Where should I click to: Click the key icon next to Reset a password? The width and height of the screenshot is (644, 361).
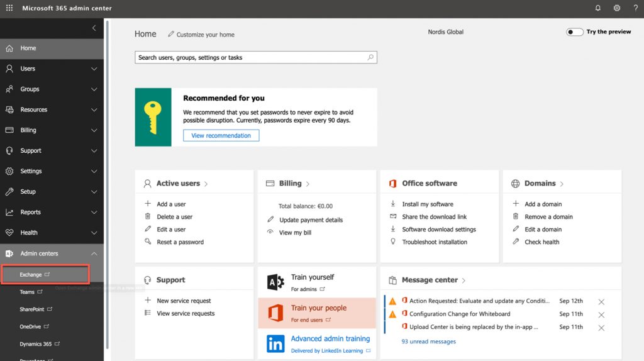(x=148, y=242)
